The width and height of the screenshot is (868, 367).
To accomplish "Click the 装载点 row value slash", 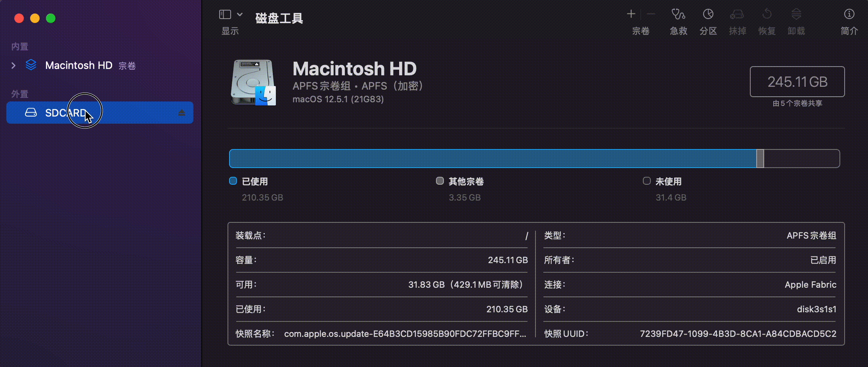I will pos(526,236).
